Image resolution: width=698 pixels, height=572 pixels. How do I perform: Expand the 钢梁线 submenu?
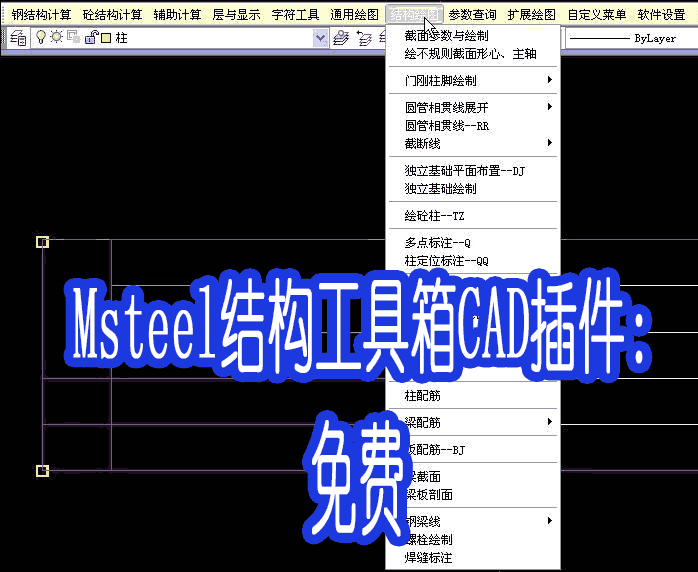pos(473,521)
